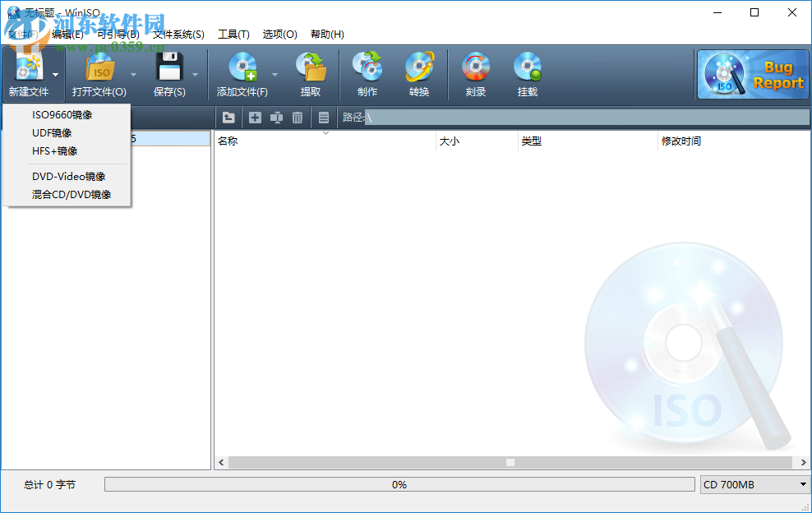812x513 pixels.
Task: Go up a folder level icon
Action: (x=228, y=118)
